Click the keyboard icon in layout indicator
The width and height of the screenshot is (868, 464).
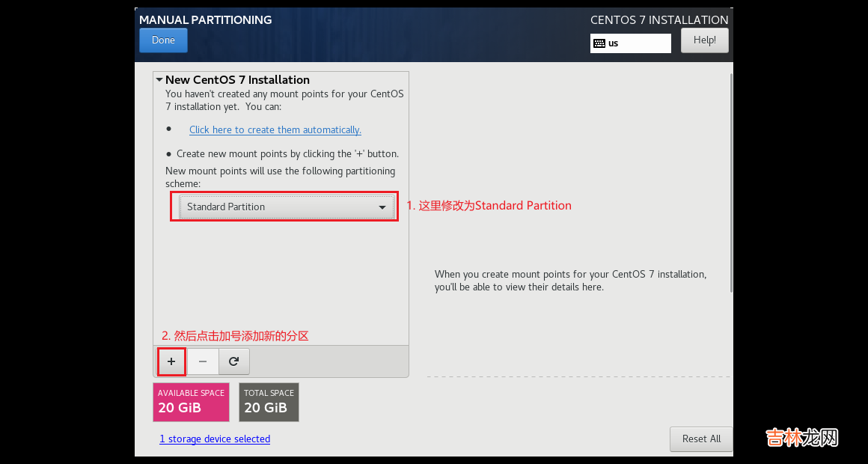click(599, 43)
